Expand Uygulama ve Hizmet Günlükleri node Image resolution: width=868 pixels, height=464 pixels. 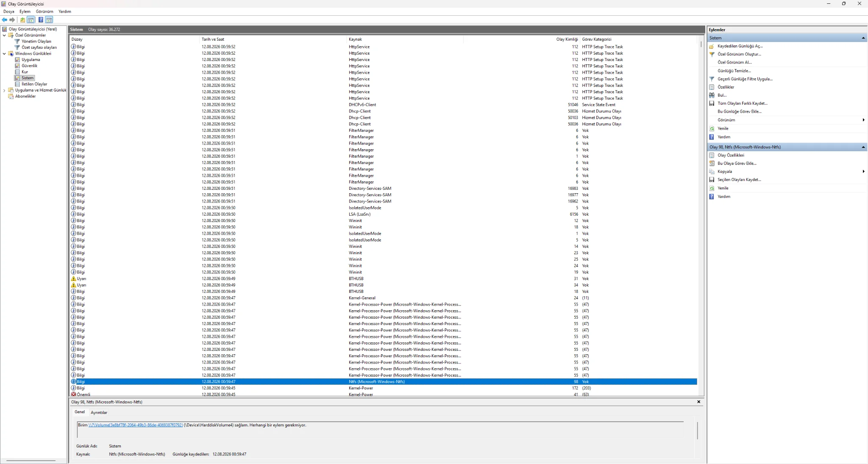4,90
